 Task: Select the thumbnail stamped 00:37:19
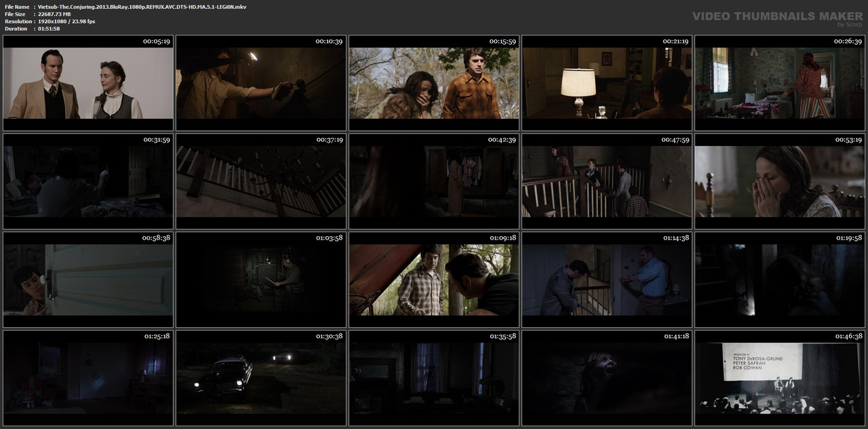261,181
